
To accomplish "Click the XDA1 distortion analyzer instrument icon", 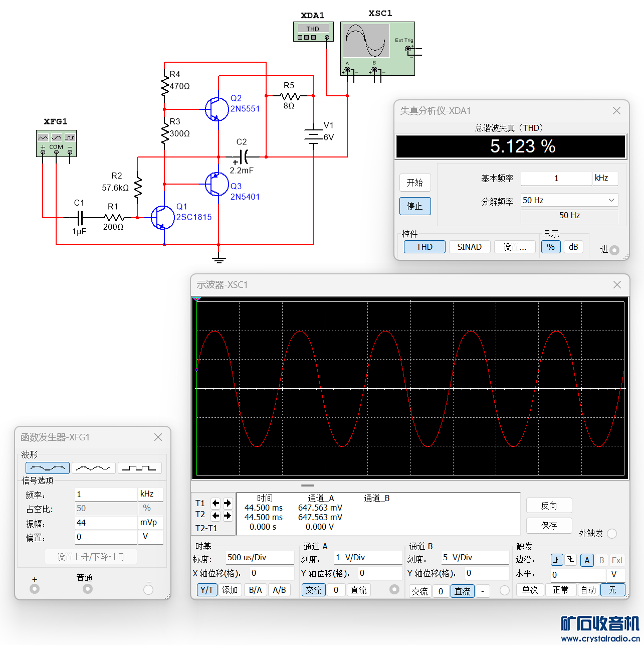I will pyautogui.click(x=313, y=32).
